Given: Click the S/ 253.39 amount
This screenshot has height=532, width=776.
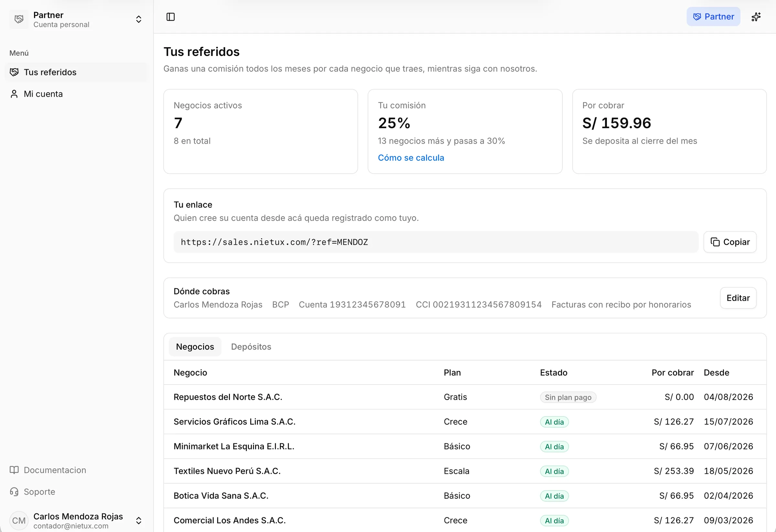Looking at the screenshot, I should coord(674,471).
